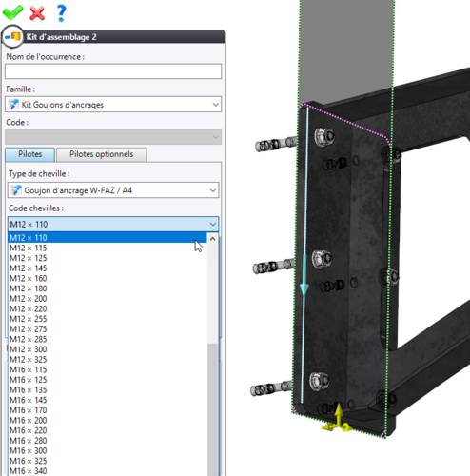Collapse the Code chevilles combo box
Viewport: 470px width, 476px height.
click(x=212, y=225)
